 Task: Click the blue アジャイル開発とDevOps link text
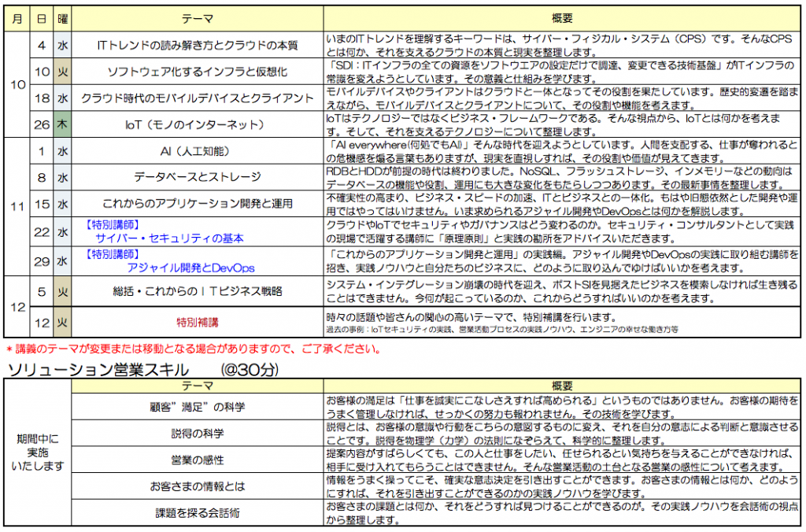point(190,268)
